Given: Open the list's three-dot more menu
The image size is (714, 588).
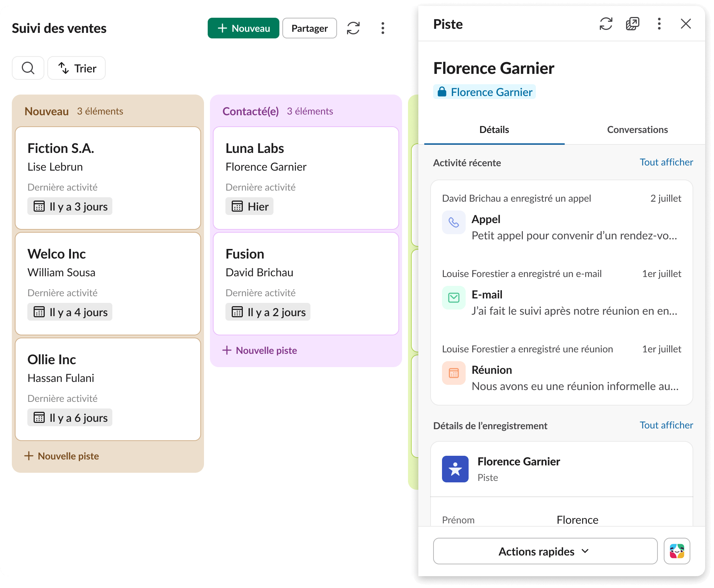Looking at the screenshot, I should pos(383,28).
